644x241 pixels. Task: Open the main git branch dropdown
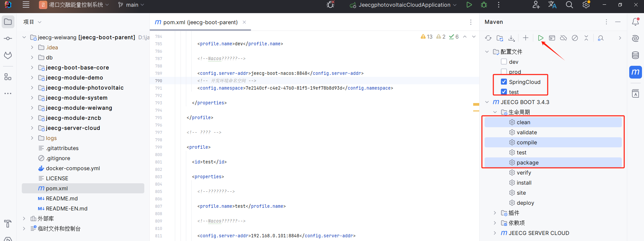click(131, 5)
